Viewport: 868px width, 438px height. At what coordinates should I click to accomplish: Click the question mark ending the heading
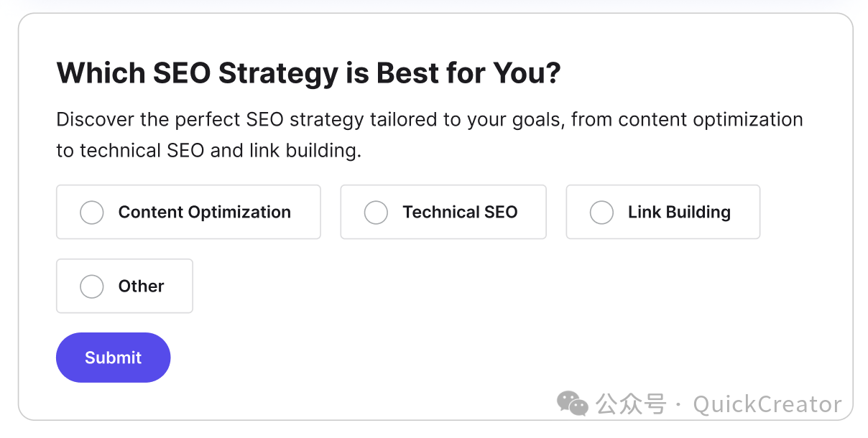pyautogui.click(x=553, y=73)
